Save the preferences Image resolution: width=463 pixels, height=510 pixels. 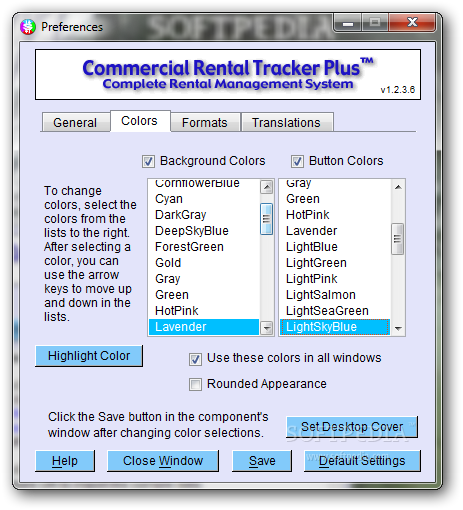262,461
